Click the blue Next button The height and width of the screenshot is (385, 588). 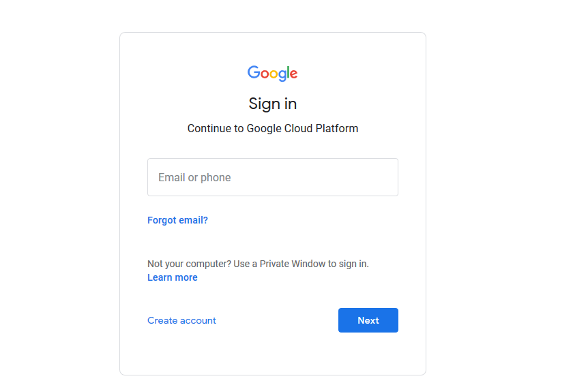click(368, 320)
